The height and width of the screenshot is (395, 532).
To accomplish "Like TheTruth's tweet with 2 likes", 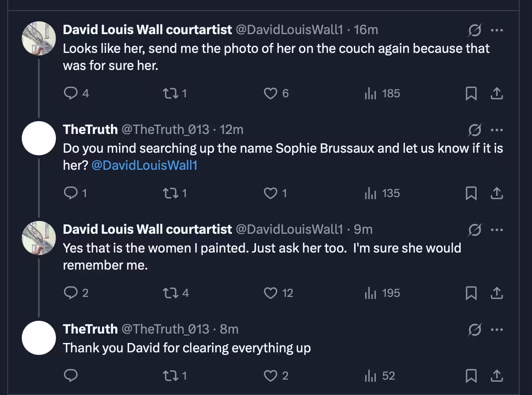I will point(270,376).
